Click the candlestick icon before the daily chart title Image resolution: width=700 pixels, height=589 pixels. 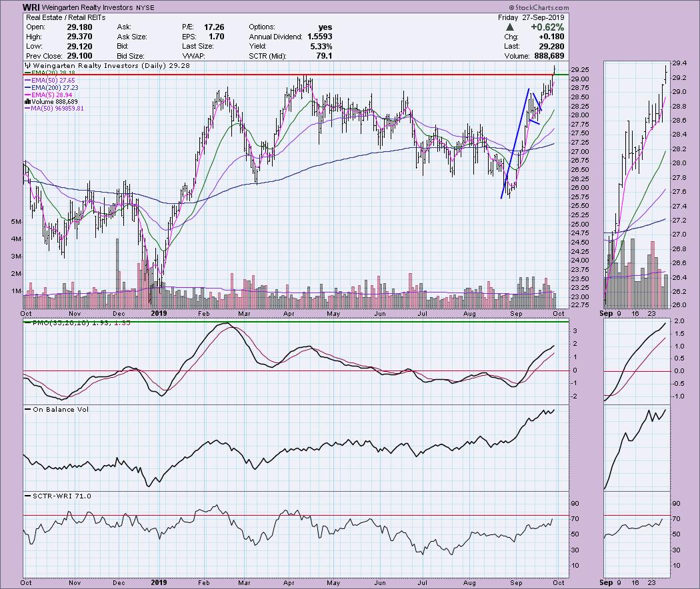27,65
